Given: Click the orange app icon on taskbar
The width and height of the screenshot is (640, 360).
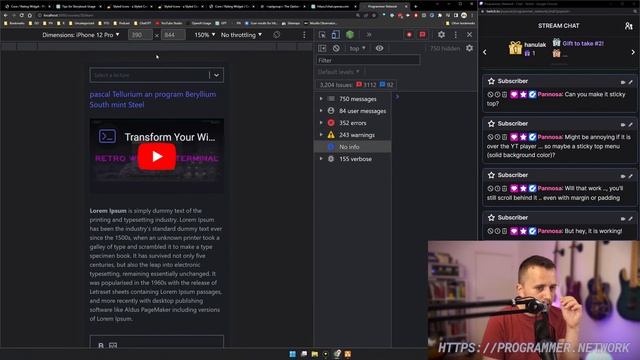Looking at the screenshot, I should pyautogui.click(x=348, y=354).
